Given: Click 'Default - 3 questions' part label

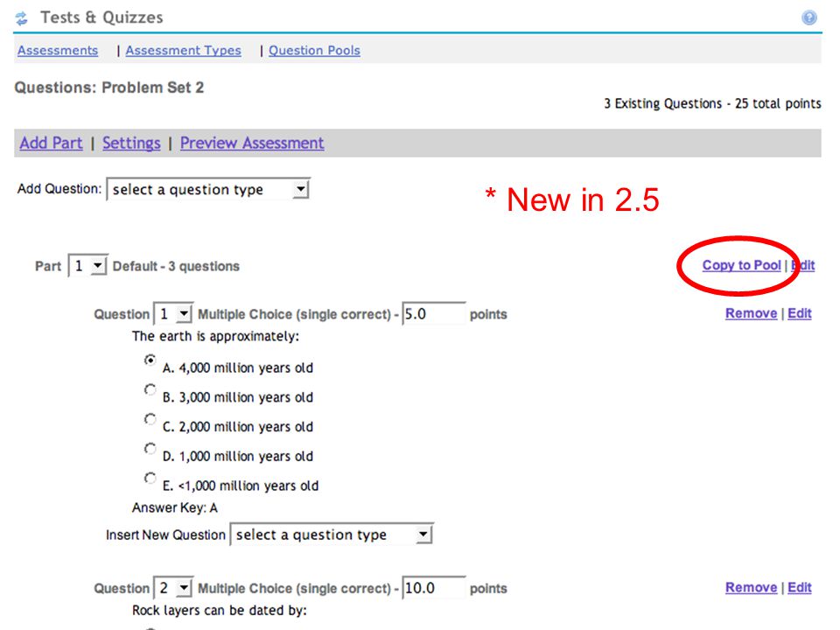Looking at the screenshot, I should [176, 266].
